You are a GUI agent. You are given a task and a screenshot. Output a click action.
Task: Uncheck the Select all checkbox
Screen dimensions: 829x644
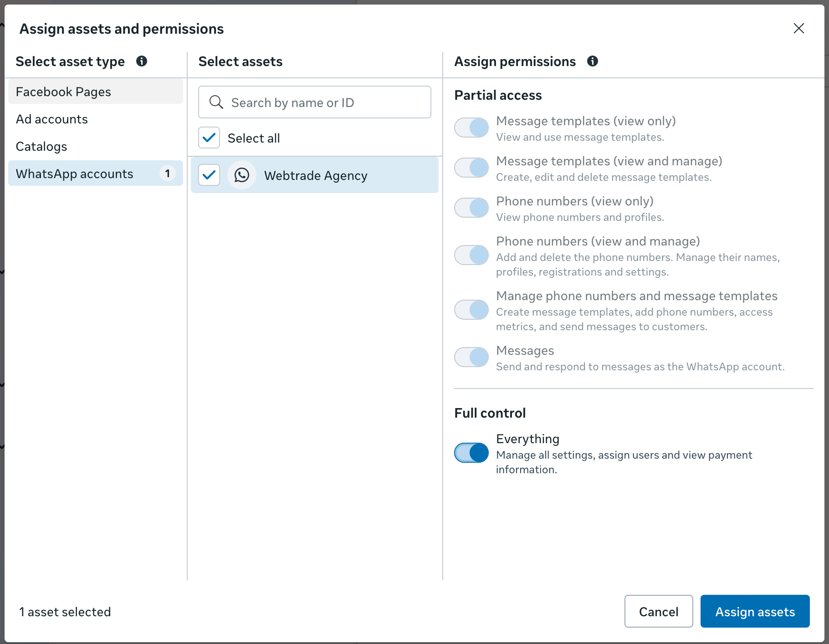pyautogui.click(x=209, y=138)
